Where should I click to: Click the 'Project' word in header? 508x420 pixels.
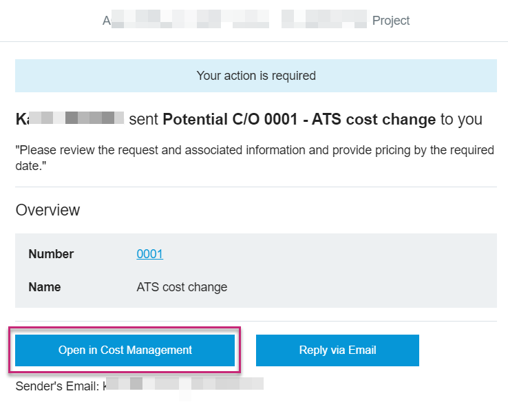(390, 21)
